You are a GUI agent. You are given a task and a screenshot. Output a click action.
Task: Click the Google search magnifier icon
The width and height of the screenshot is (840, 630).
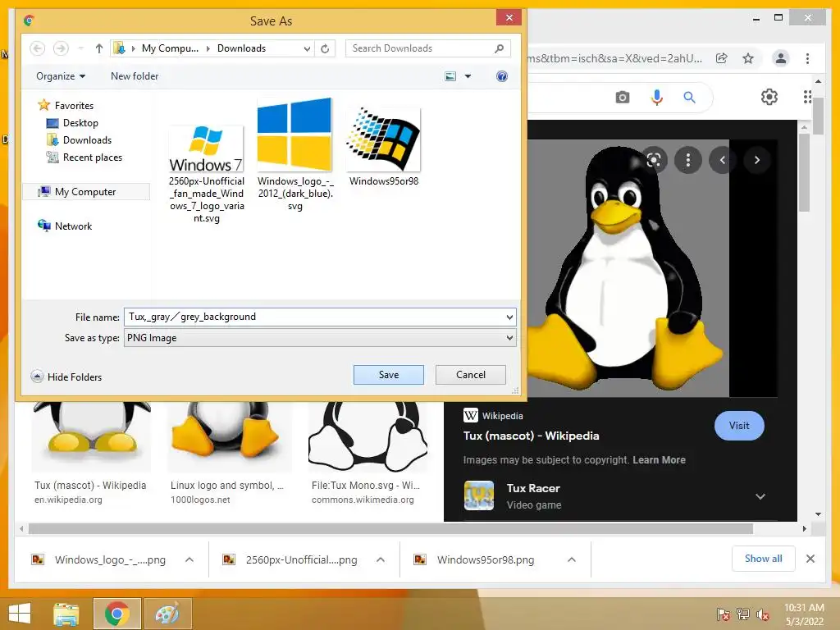(x=689, y=98)
